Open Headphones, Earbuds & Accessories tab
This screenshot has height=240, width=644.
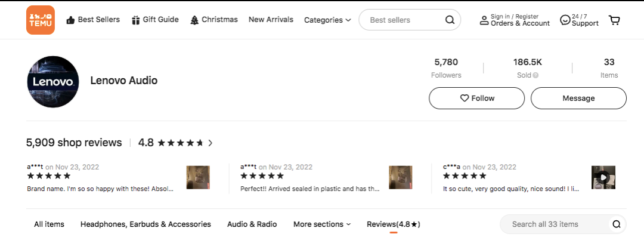coord(145,224)
